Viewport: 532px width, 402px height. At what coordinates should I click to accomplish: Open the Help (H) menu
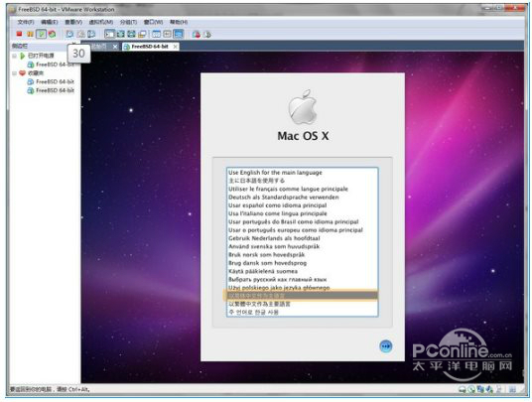pyautogui.click(x=179, y=22)
